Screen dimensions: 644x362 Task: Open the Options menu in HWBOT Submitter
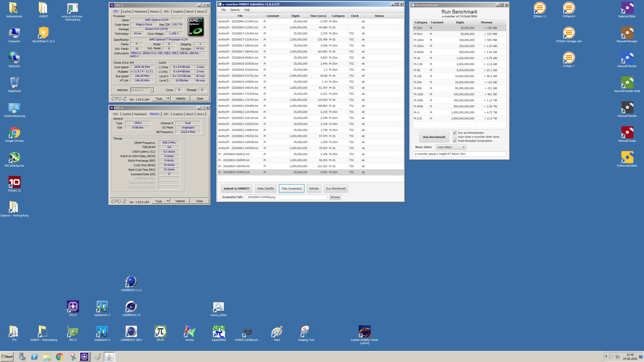[x=235, y=10]
